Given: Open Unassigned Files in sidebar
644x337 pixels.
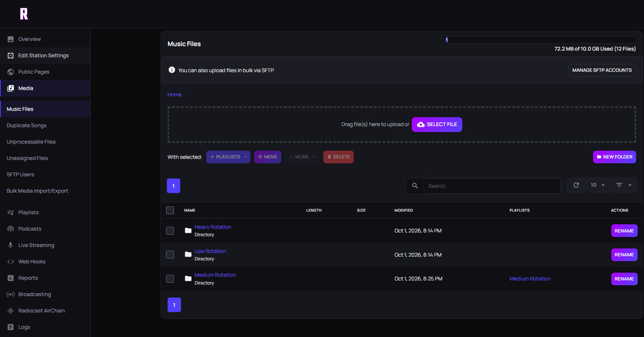Looking at the screenshot, I should point(45,158).
